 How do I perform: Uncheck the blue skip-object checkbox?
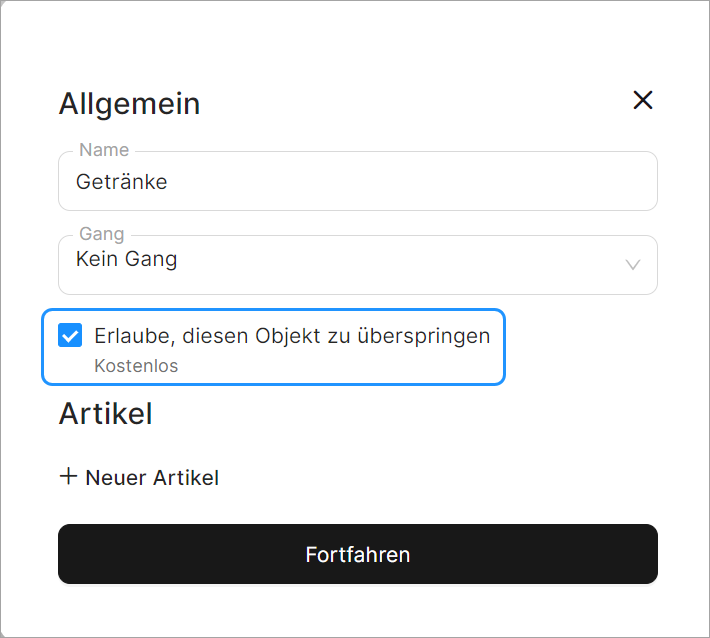coord(70,336)
